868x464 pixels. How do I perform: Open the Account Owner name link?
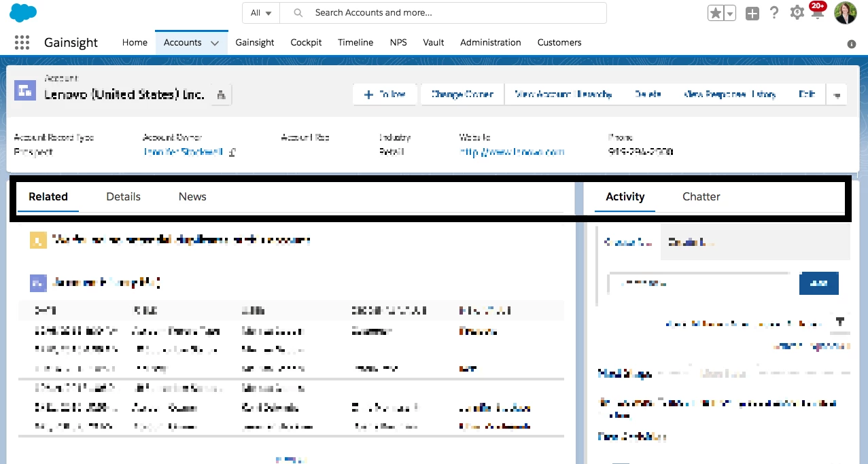[x=184, y=152]
